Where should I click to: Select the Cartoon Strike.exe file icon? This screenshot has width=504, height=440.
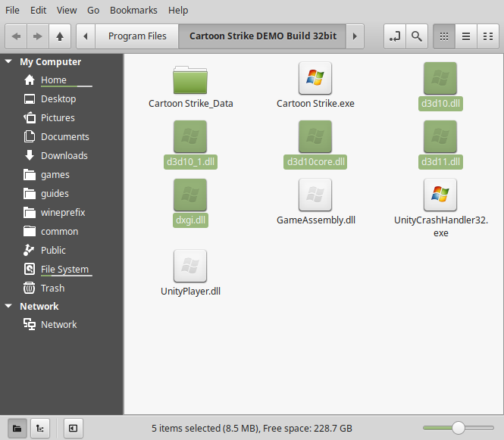pos(315,78)
